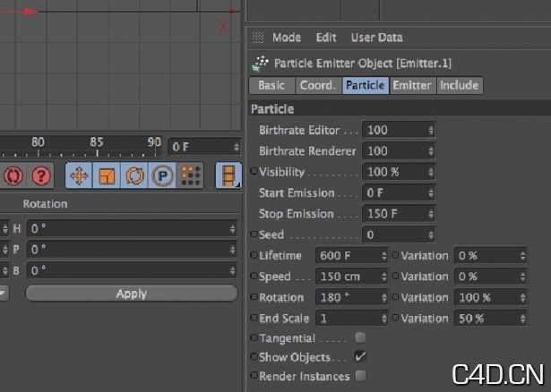Select the Particle tab
This screenshot has width=551, height=392.
click(x=366, y=85)
